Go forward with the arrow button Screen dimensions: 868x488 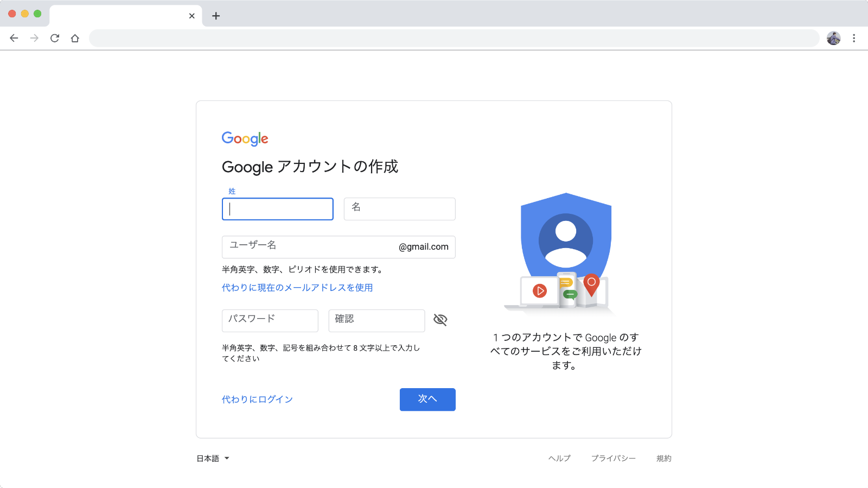click(x=34, y=38)
